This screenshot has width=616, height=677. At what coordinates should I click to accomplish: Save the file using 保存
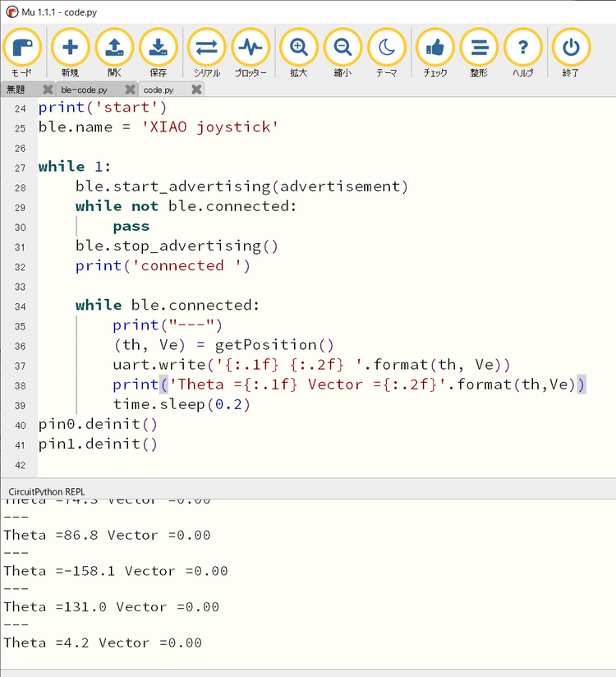pos(158,53)
